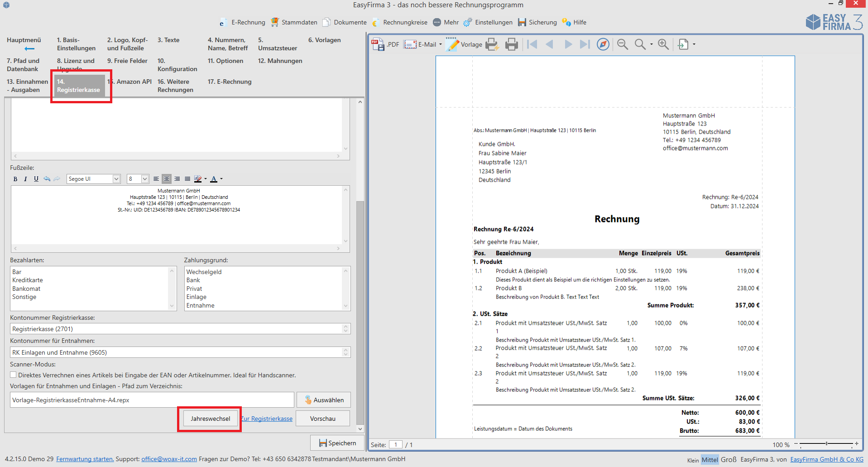Enable direct scanner mode checkbox
This screenshot has height=467, width=868.
13,375
